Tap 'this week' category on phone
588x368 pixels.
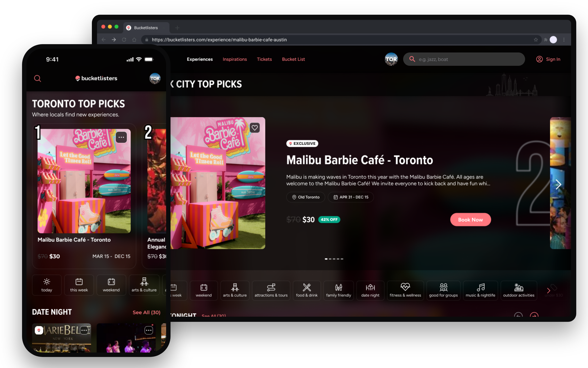coord(79,285)
